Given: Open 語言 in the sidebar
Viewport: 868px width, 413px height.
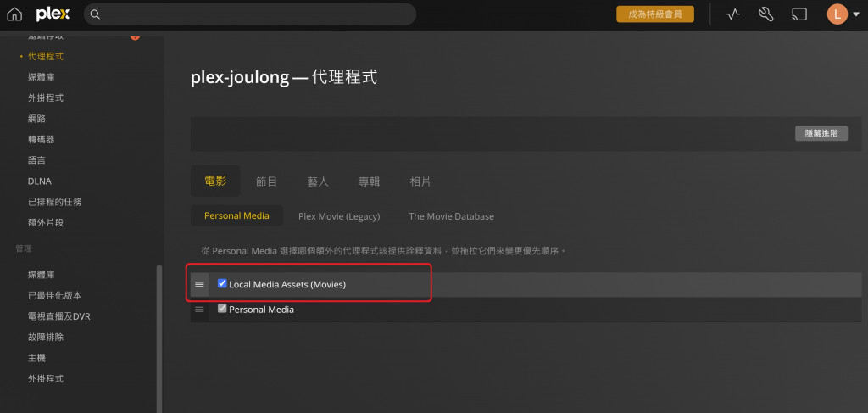Looking at the screenshot, I should (x=36, y=160).
